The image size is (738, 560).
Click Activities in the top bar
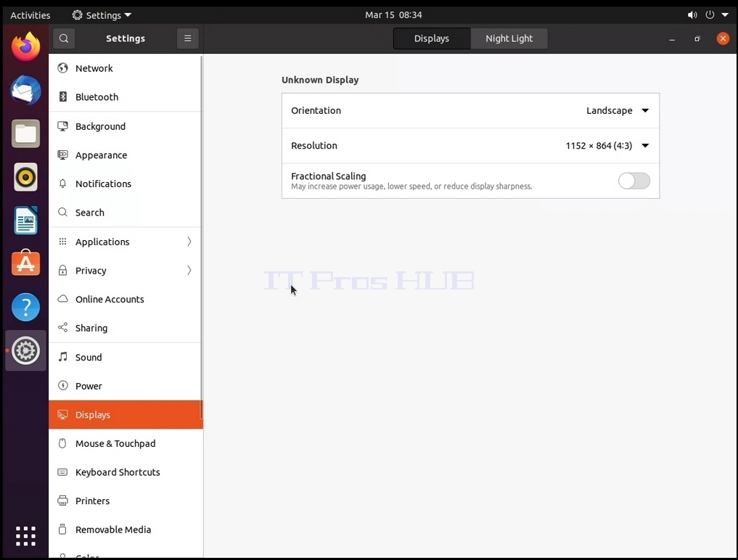pyautogui.click(x=30, y=15)
